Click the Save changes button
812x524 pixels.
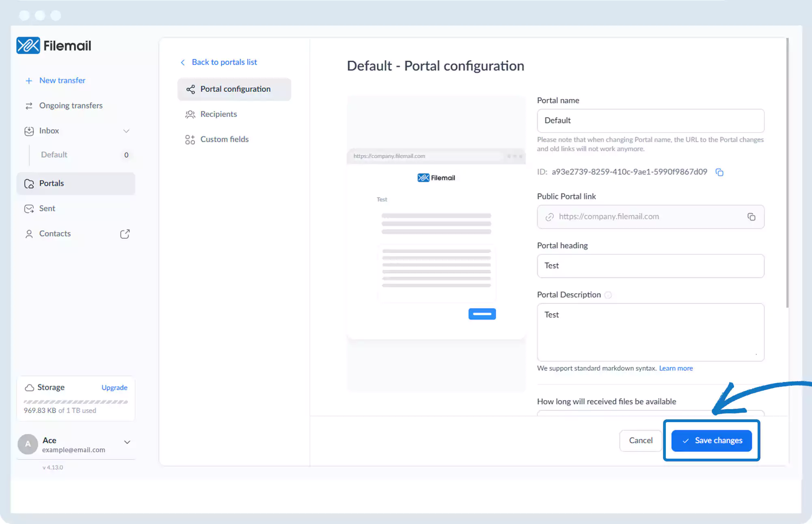pyautogui.click(x=711, y=440)
